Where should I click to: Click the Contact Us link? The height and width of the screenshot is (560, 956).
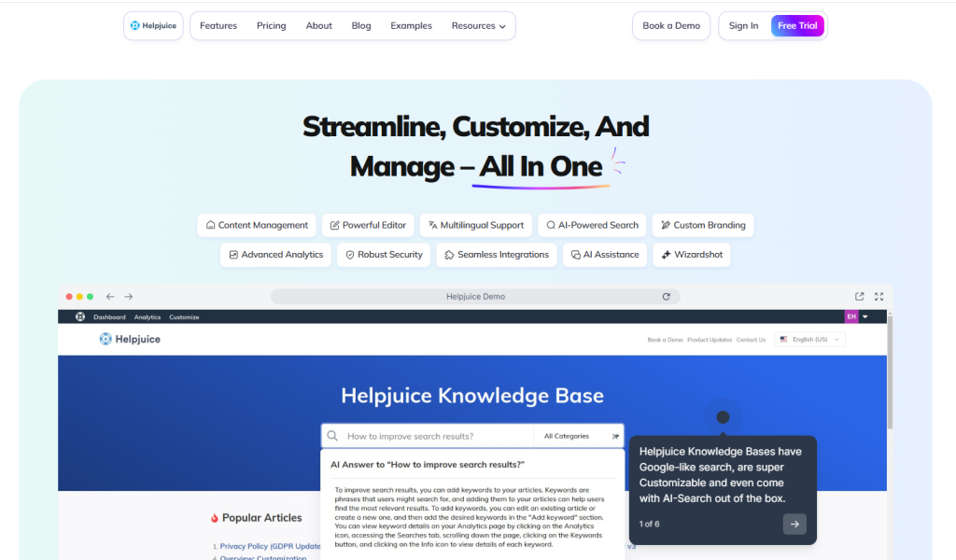pyautogui.click(x=752, y=340)
